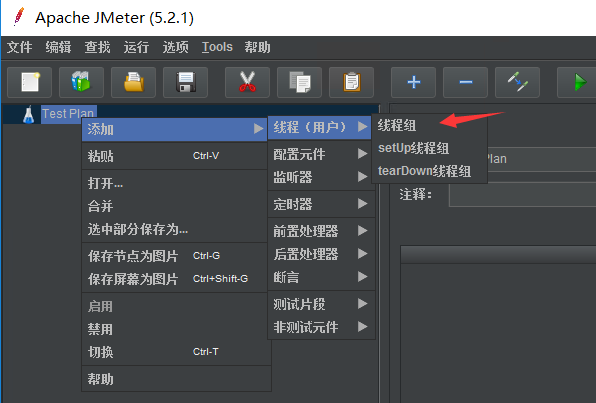Expand the 定时器 submenu
Viewport: 596px width, 403px height.
click(x=321, y=204)
